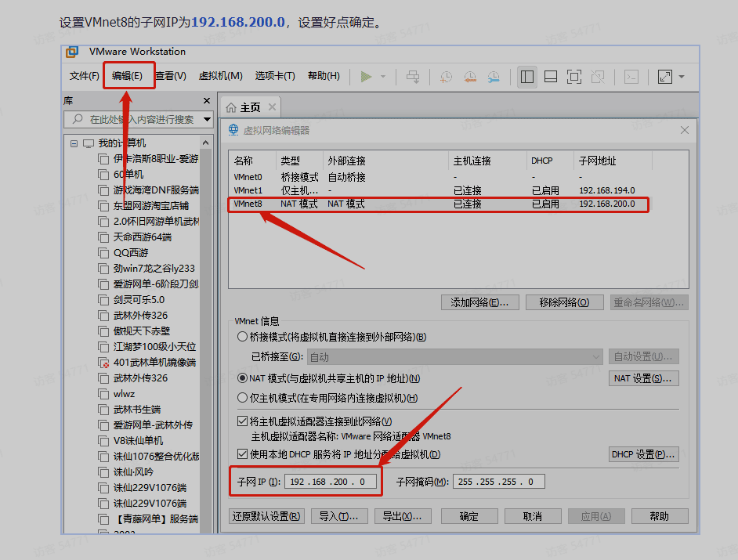
Task: Uncheck connect host virtual adapter checkbox
Action: pyautogui.click(x=242, y=421)
